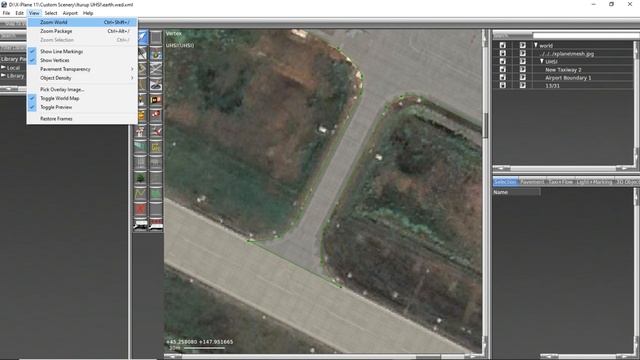Click the map pane horizontal scrollbar
This screenshot has height=360, width=640.
click(x=323, y=356)
